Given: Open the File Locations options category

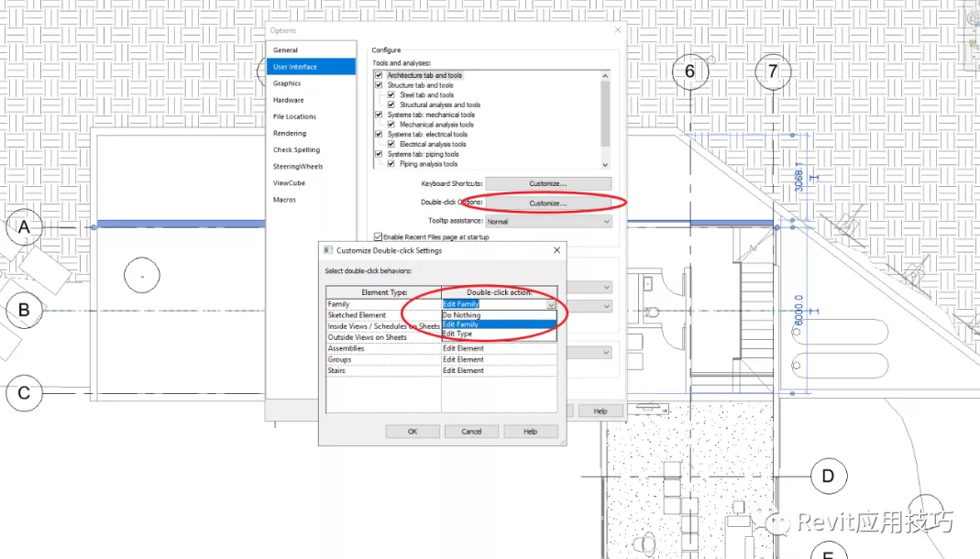Looking at the screenshot, I should (x=294, y=116).
